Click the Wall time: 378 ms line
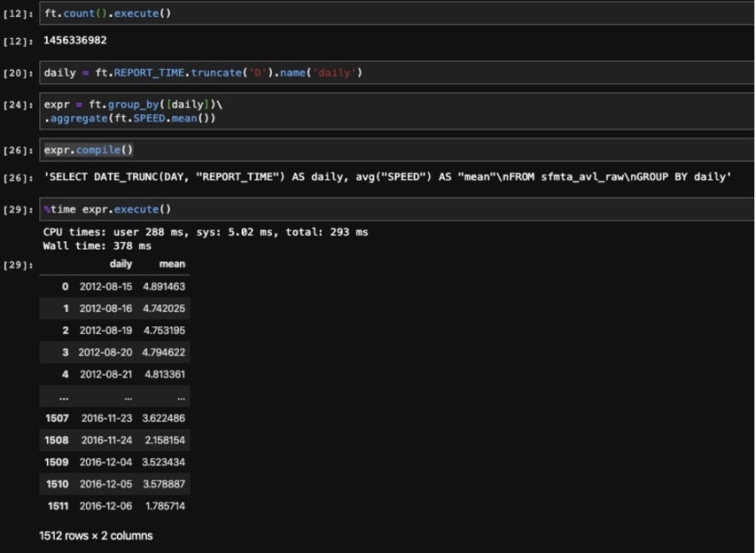Viewport: 756px width, 553px height. 97,245
